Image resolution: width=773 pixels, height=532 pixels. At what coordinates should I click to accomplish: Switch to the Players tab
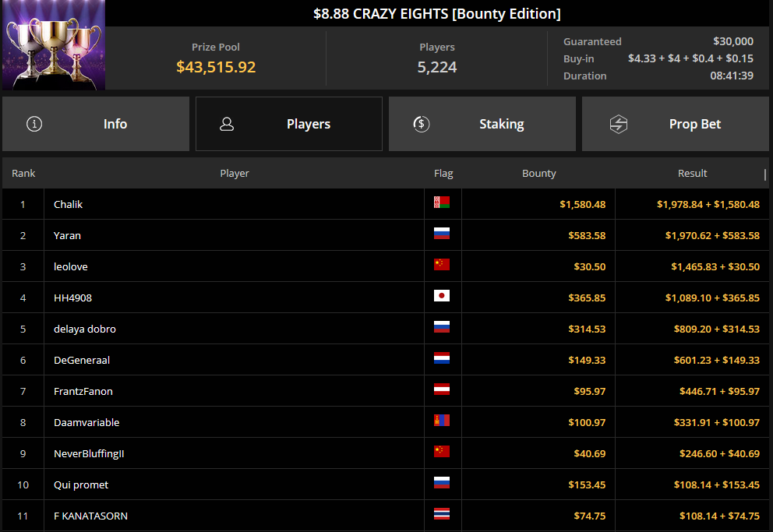(x=289, y=124)
